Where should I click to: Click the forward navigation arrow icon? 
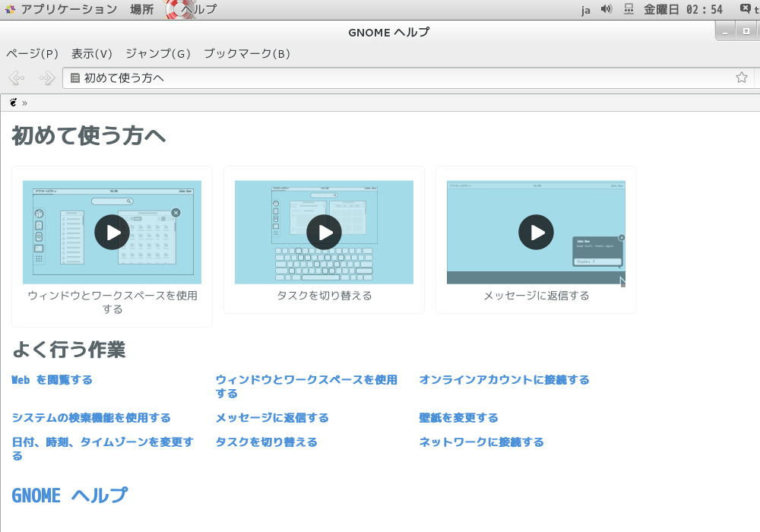[x=47, y=78]
